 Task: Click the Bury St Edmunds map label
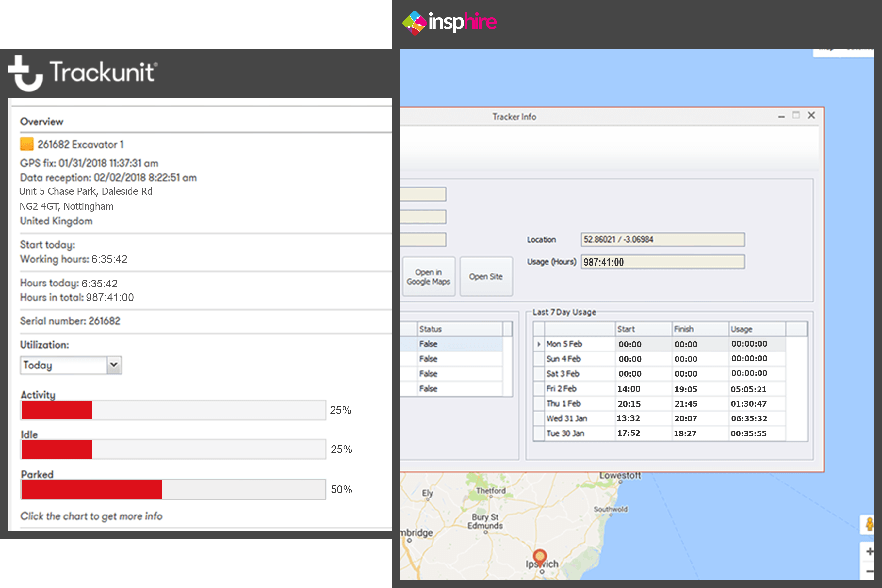485,521
